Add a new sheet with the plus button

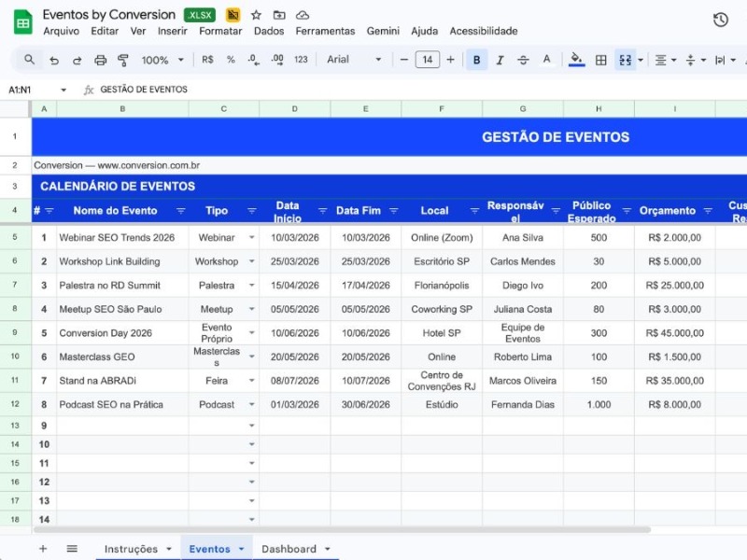pyautogui.click(x=43, y=549)
